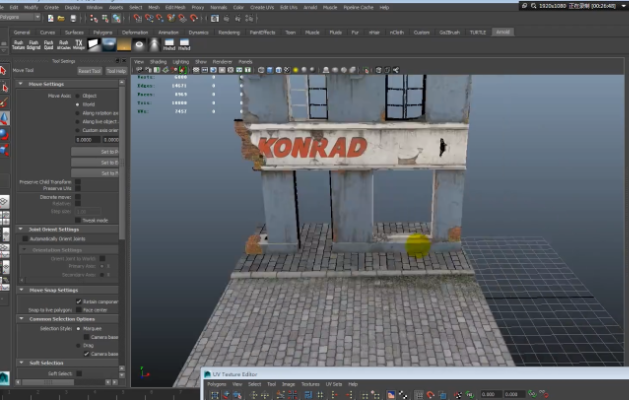The width and height of the screenshot is (629, 400).
Task: Select the World move axis option
Action: (77, 104)
